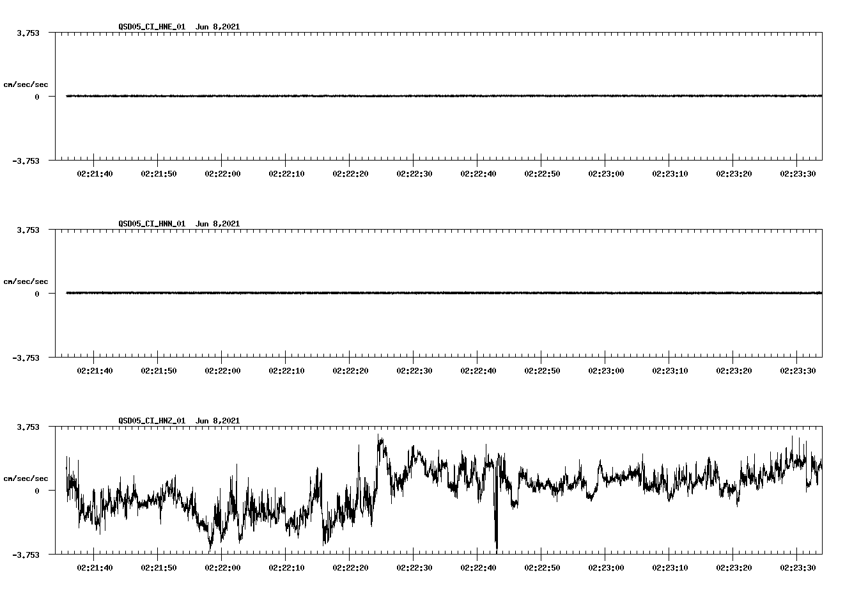Select the 02:22:10 time label on HNN axis
868x591 pixels.
click(x=286, y=371)
